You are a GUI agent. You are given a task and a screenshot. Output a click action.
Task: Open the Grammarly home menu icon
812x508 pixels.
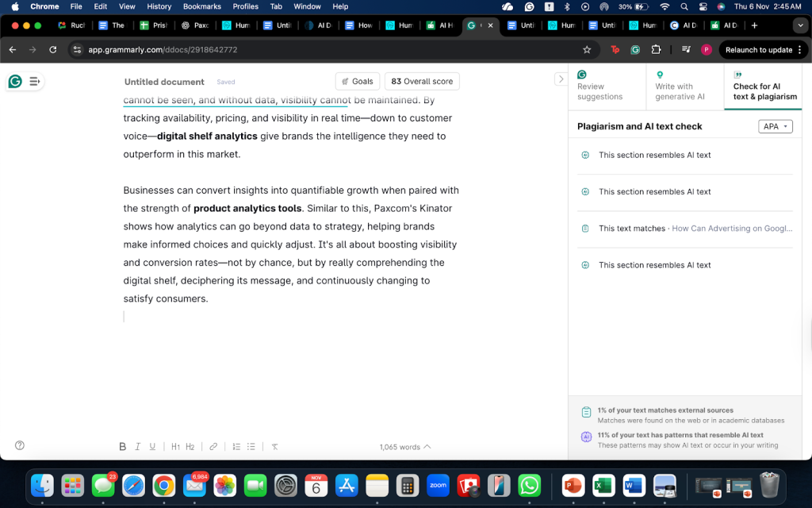coord(15,81)
